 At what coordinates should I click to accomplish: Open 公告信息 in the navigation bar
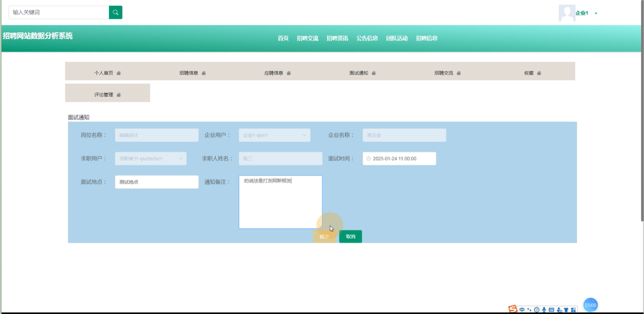tap(367, 39)
